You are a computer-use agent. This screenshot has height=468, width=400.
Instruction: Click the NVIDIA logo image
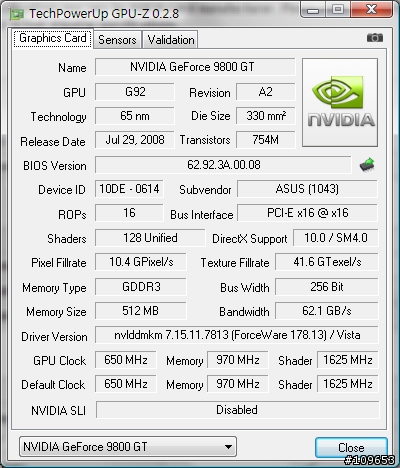(x=340, y=102)
